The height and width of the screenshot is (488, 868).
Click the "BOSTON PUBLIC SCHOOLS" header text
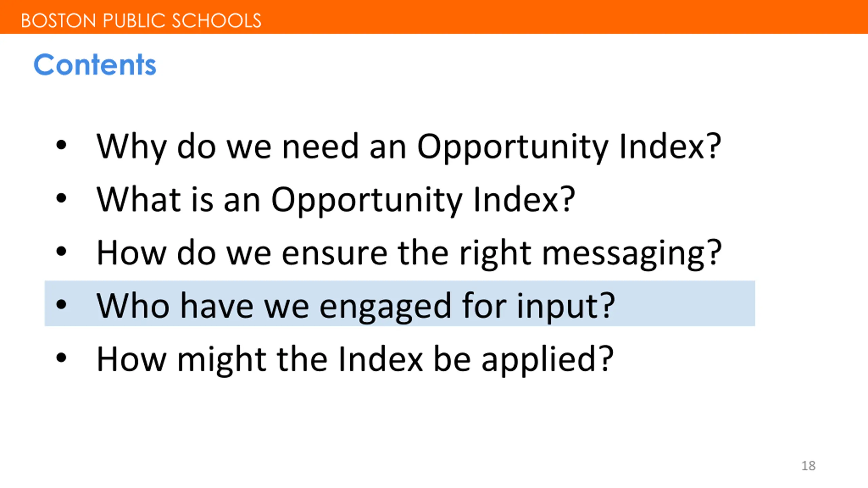[x=141, y=20]
